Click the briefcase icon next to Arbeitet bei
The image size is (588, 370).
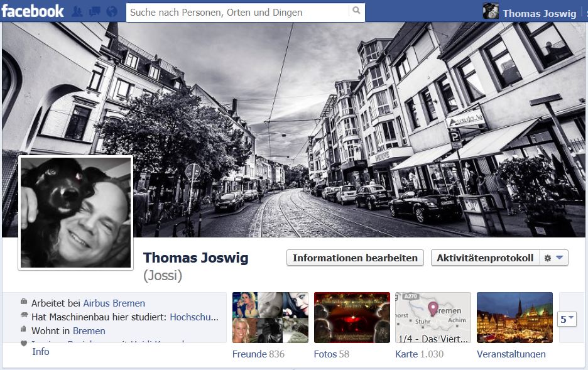[24, 302]
